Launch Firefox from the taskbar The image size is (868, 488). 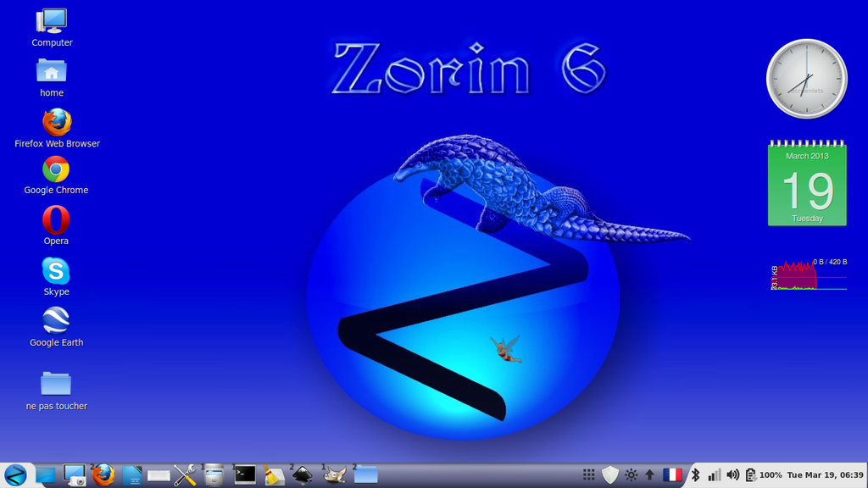103,475
